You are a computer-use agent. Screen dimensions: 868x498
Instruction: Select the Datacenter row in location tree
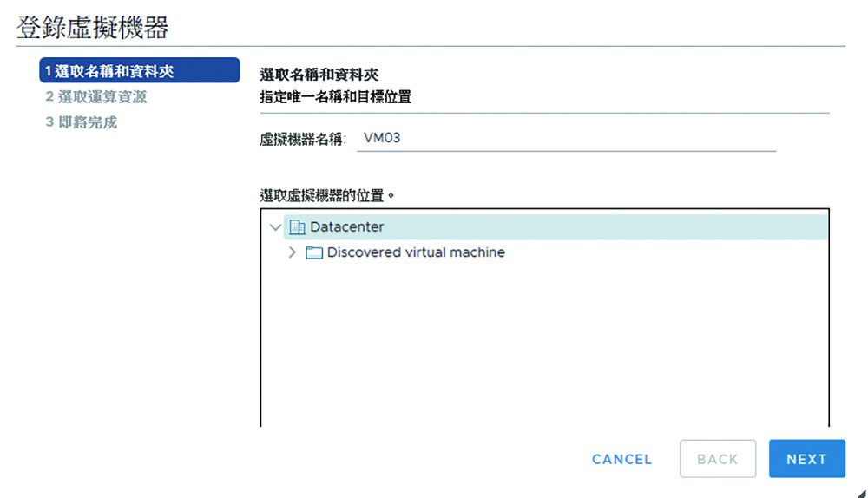(x=556, y=226)
